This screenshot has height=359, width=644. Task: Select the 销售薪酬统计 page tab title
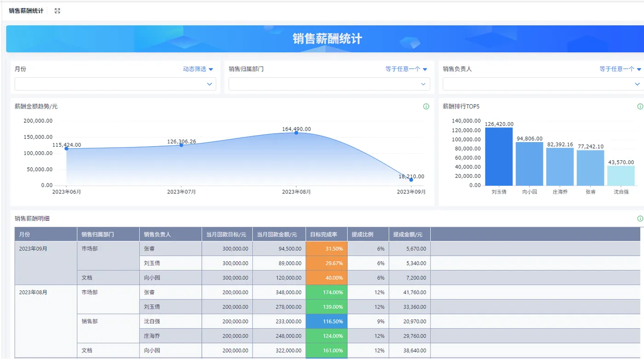26,11
